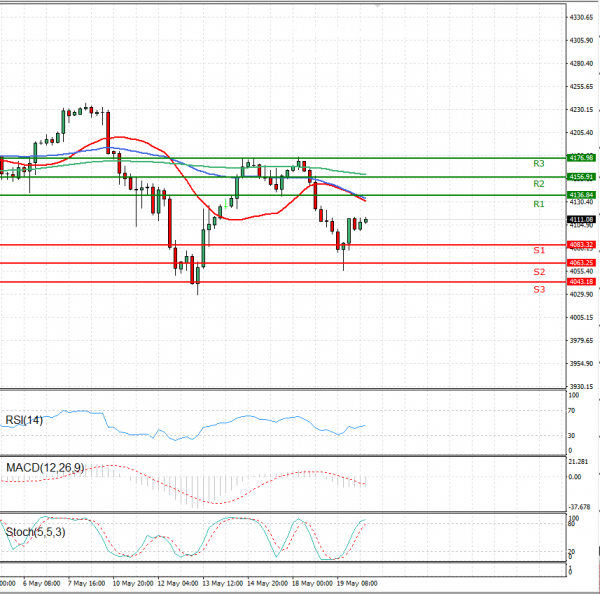This screenshot has width=600, height=594.
Task: Click the 7 May 16:00 time label
Action: coord(86,584)
